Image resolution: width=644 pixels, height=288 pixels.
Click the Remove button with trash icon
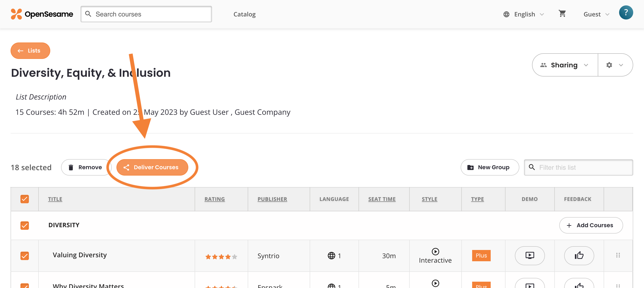tap(85, 167)
